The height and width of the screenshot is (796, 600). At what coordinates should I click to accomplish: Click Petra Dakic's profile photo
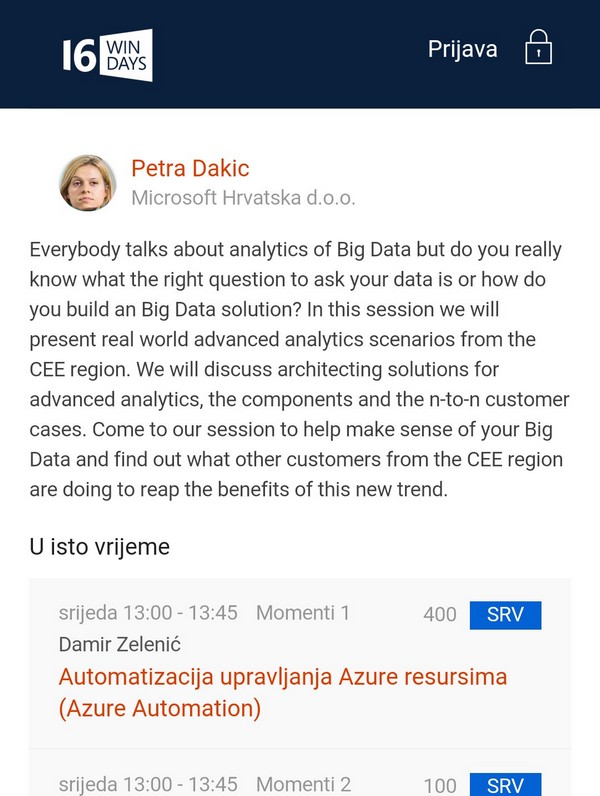(87, 182)
